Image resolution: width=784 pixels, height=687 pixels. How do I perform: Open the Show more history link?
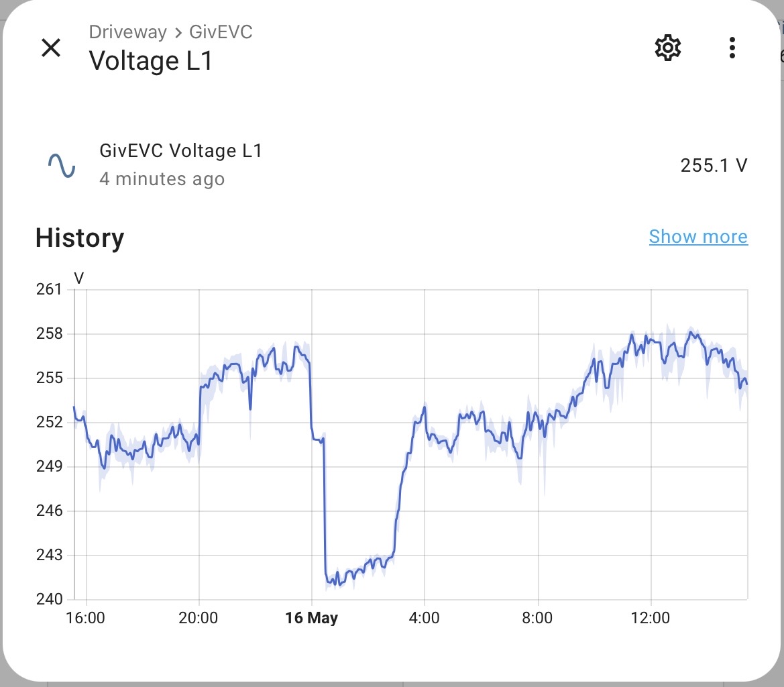698,237
